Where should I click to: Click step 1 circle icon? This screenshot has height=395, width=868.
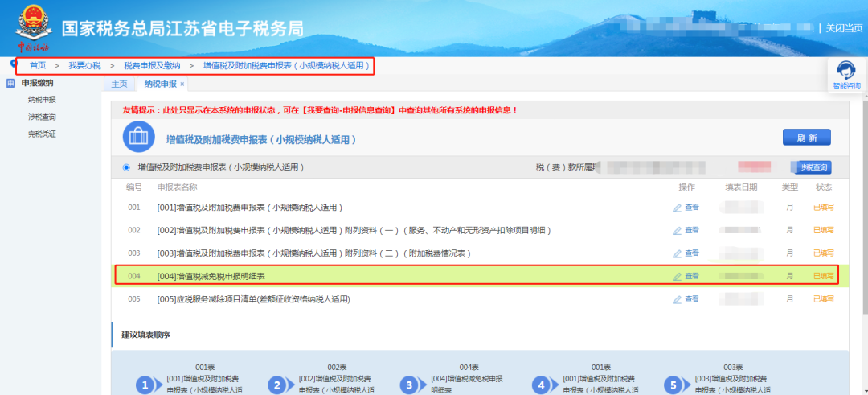[145, 385]
